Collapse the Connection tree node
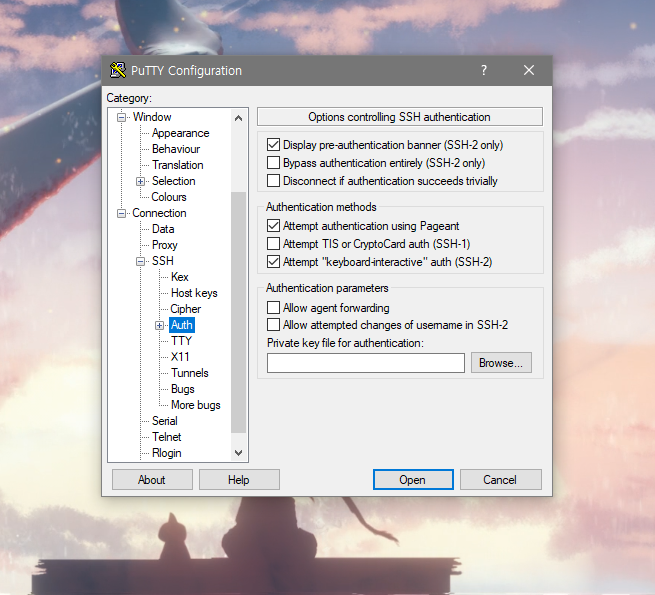Screen dimensions: 655x595 121,214
